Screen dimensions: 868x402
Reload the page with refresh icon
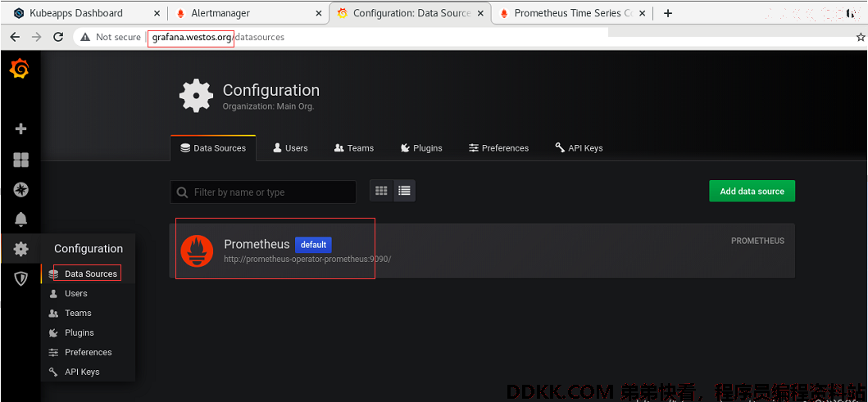pyautogui.click(x=58, y=37)
